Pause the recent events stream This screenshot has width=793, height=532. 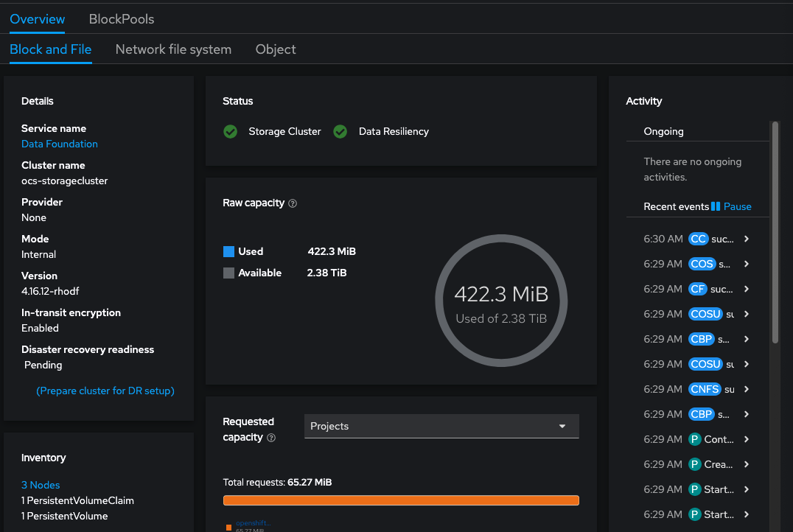point(731,206)
